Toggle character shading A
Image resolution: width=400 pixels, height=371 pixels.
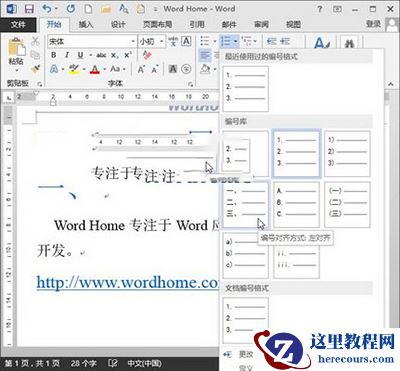[x=173, y=69]
